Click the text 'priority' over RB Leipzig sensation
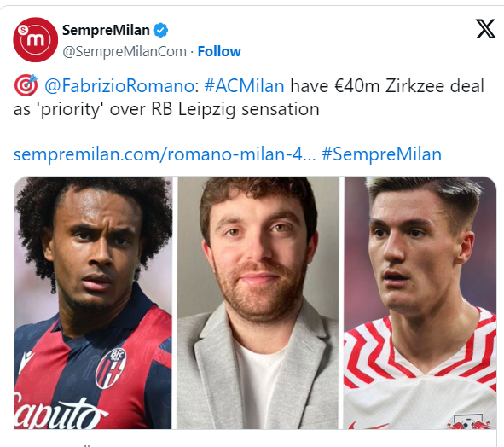 coord(180,110)
